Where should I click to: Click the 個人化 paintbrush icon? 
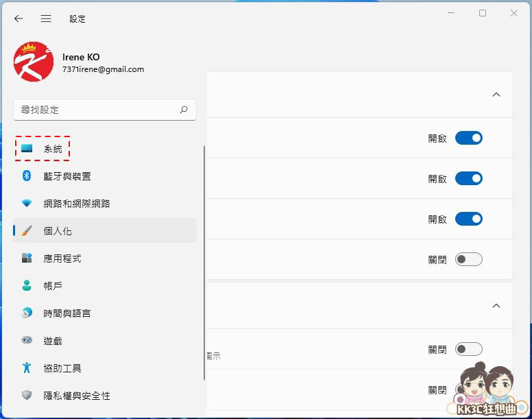[27, 230]
